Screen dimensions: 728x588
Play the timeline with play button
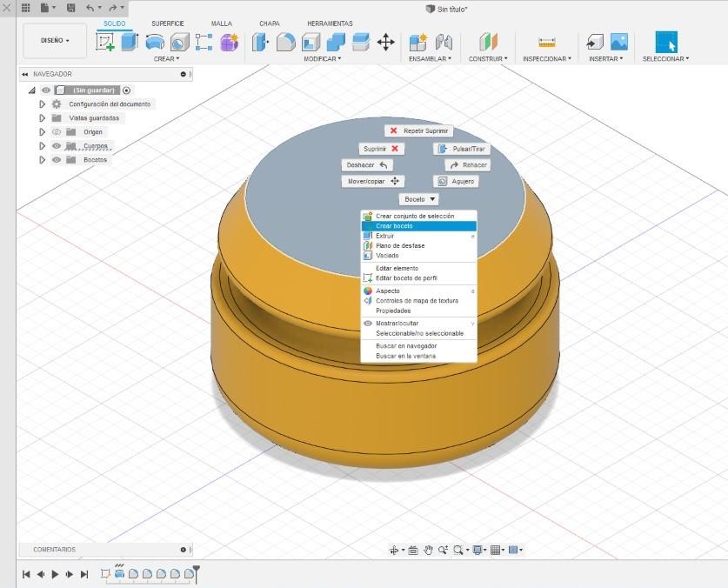pyautogui.click(x=55, y=574)
